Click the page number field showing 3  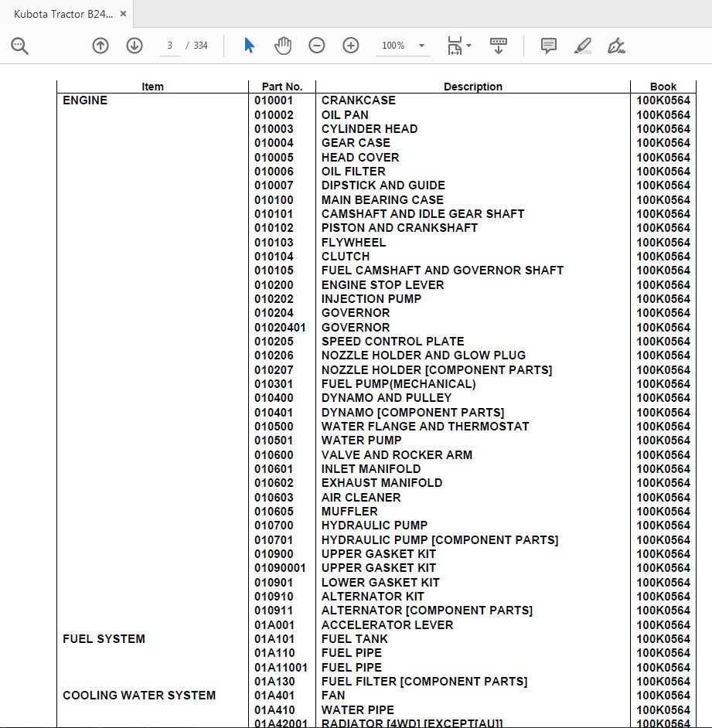point(169,46)
